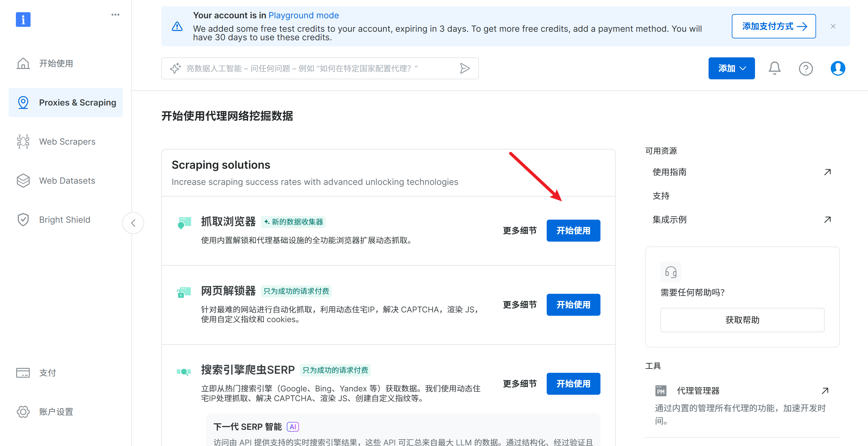Click the Bright Data logo icon
Screen dimensions: 868x446
pyautogui.click(x=23, y=20)
